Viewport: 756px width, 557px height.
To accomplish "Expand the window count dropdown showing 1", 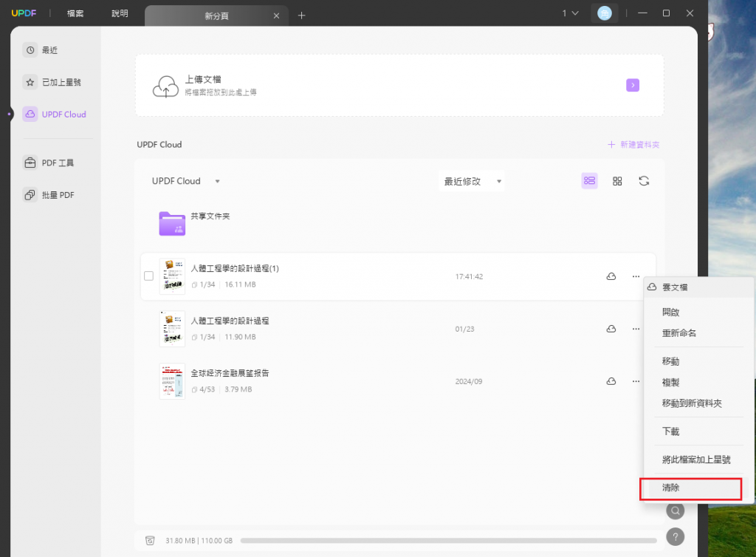I will pos(570,13).
